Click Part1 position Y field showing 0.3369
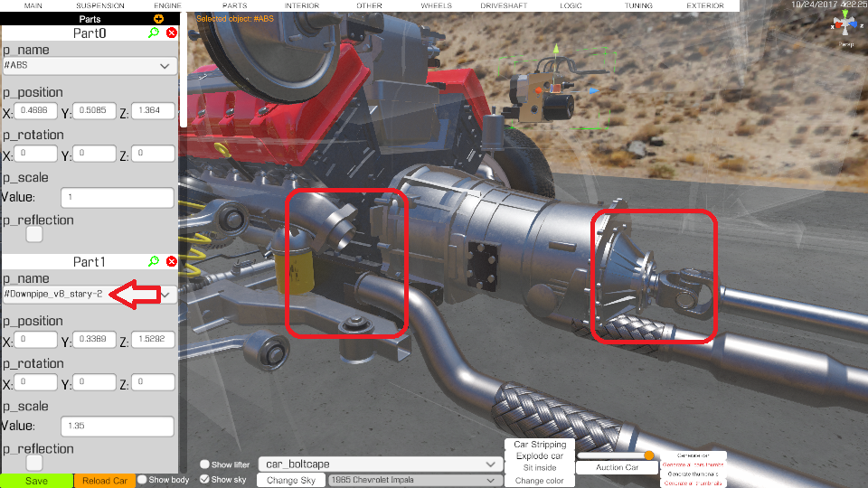868x488 pixels. click(94, 339)
